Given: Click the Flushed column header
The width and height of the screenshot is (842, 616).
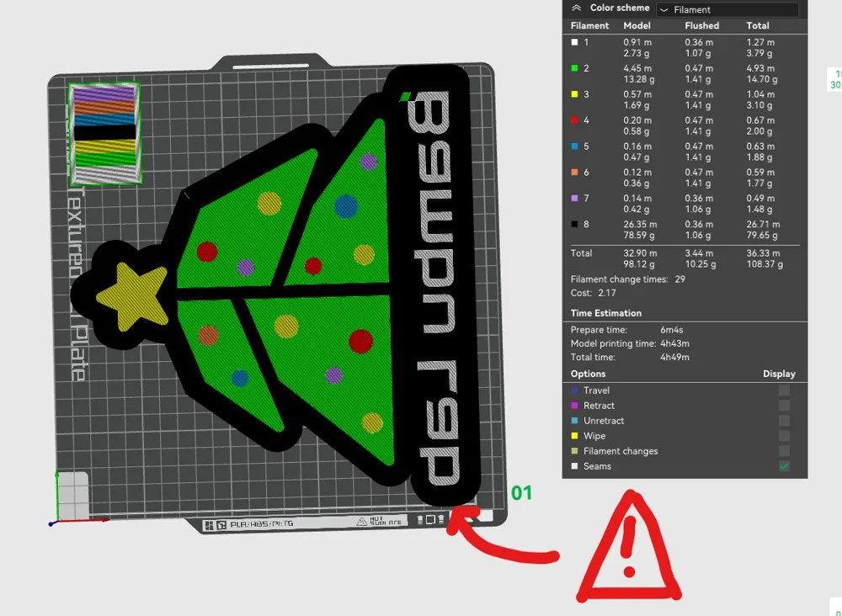Looking at the screenshot, I should pos(701,26).
